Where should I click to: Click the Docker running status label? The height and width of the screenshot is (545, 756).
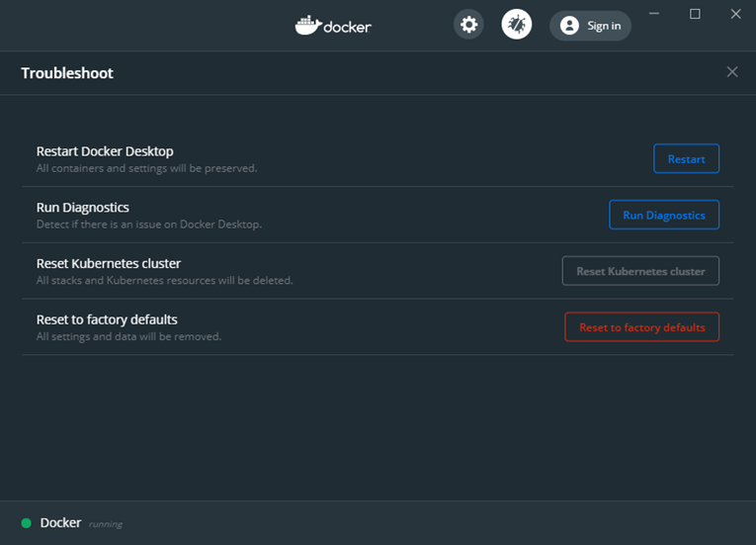[105, 524]
